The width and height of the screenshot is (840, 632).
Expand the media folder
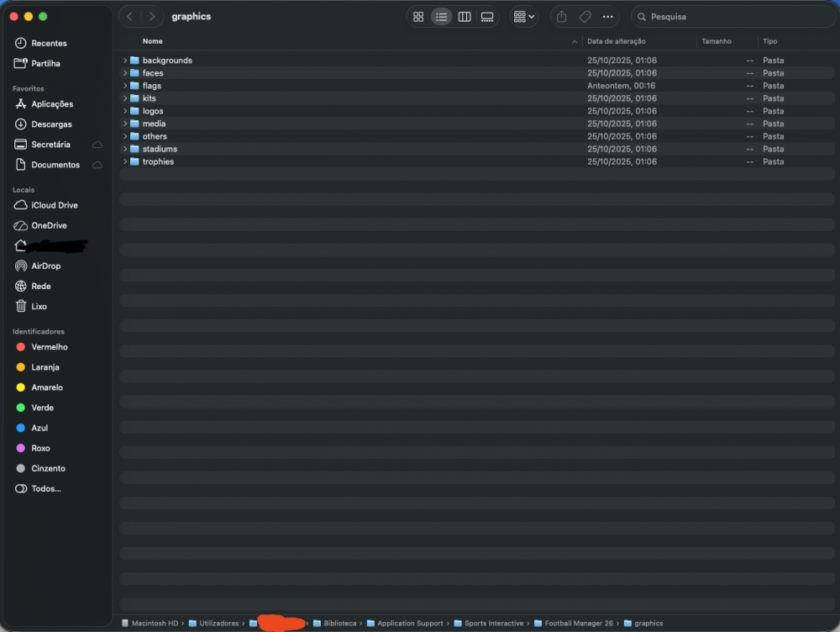125,124
